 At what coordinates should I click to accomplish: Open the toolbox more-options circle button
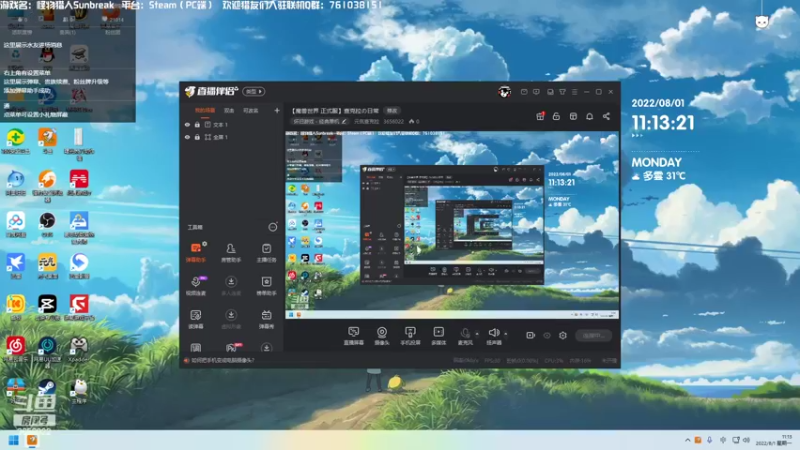click(273, 228)
